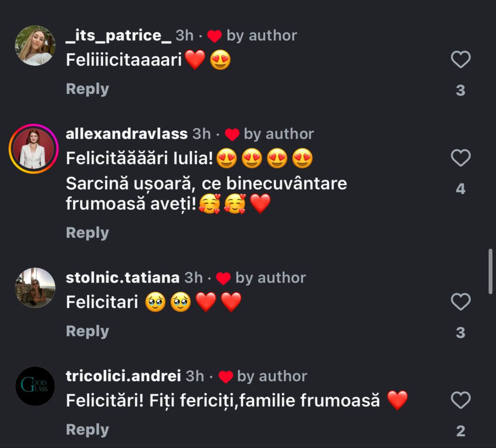Like tricolici.andrei's comment with heart icon

461,400
